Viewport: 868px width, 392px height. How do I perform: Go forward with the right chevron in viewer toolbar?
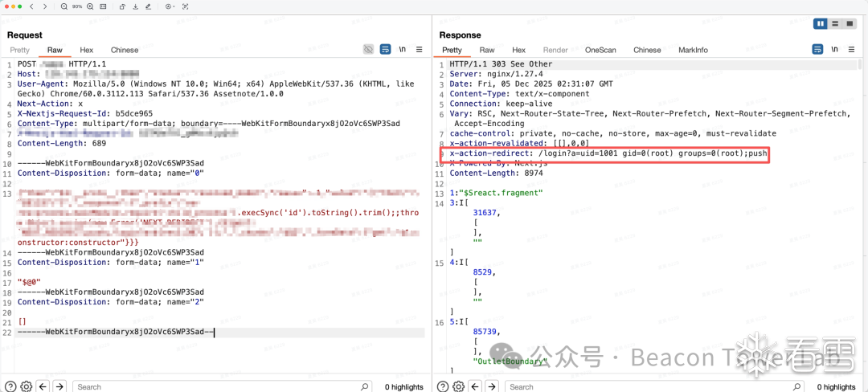tap(44, 6)
